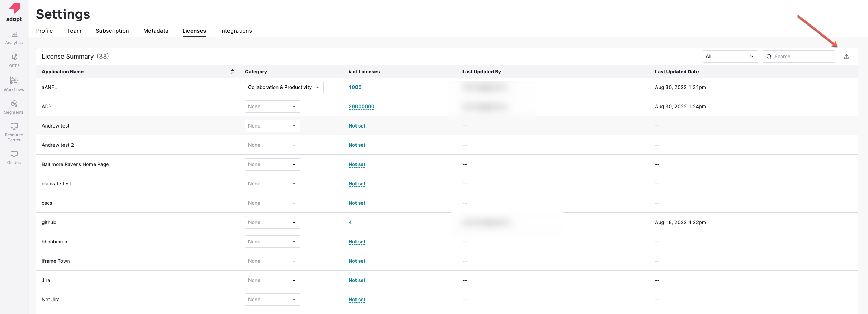Click the 1000 licenses link for aANFL
The image size is (868, 314).
355,87
